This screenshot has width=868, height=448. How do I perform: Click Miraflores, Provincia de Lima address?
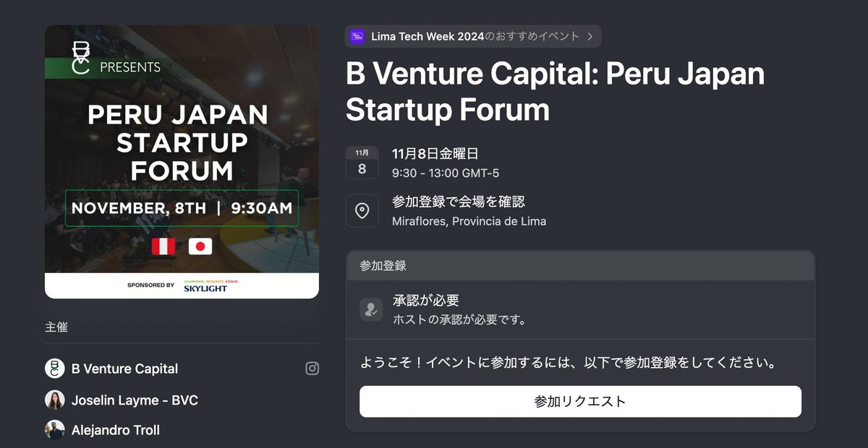pos(469,221)
